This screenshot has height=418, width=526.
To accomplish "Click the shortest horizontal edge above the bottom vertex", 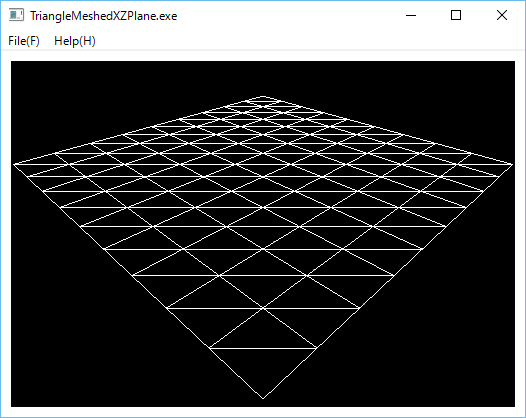I will [x=263, y=348].
